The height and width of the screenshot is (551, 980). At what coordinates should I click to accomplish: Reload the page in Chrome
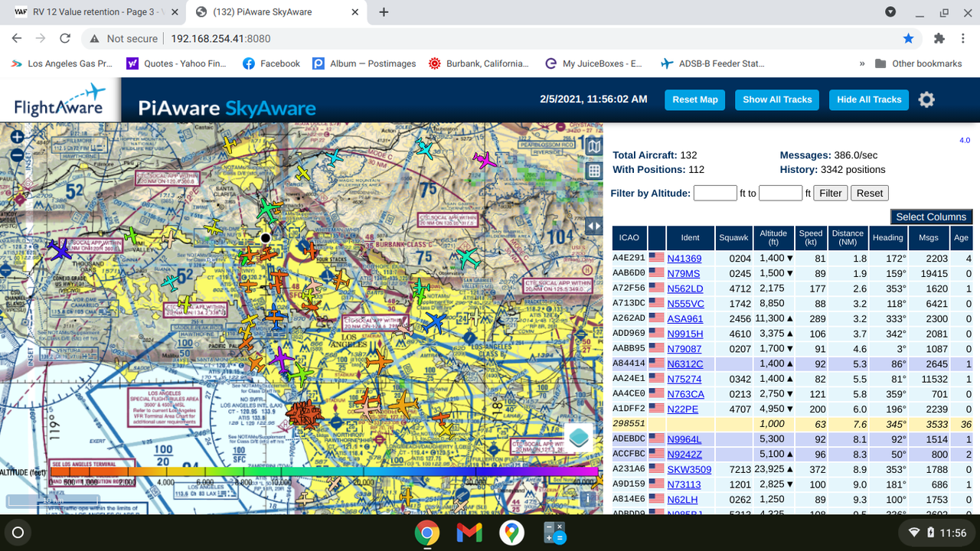click(x=65, y=38)
